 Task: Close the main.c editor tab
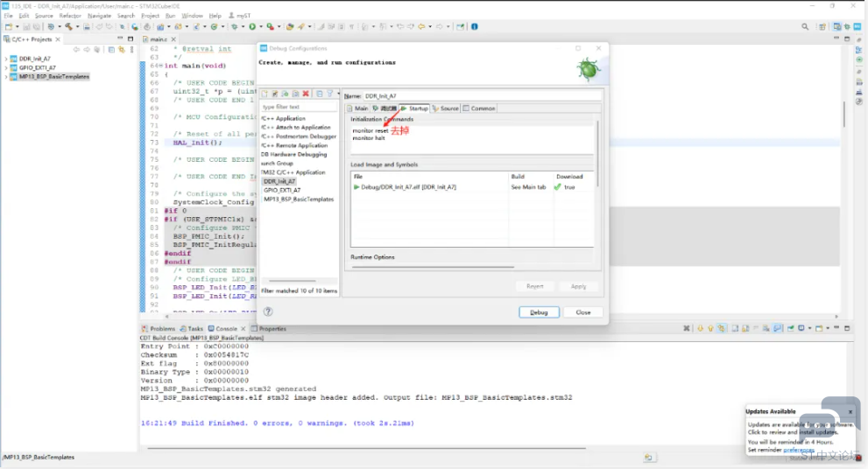tap(173, 39)
